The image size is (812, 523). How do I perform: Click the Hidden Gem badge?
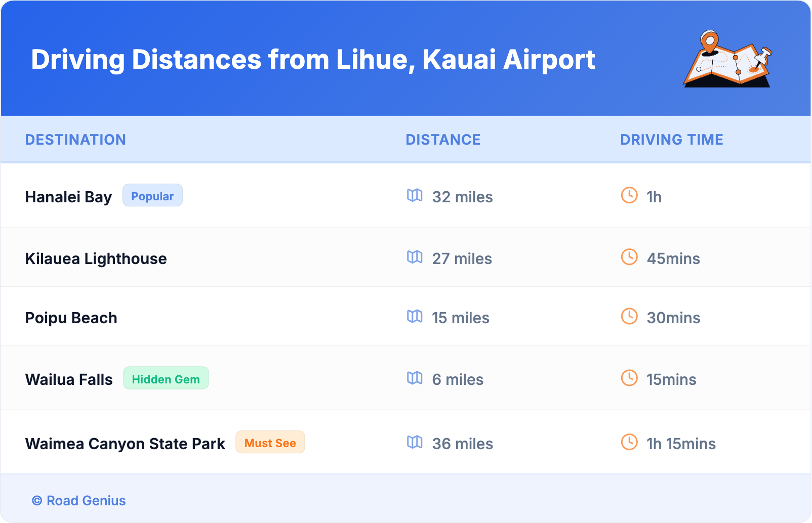click(x=166, y=379)
